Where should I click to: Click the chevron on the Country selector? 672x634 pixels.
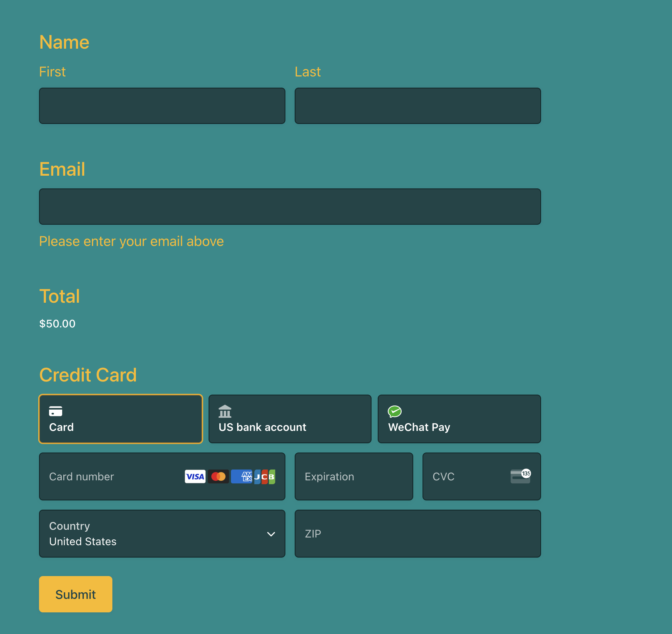click(271, 534)
